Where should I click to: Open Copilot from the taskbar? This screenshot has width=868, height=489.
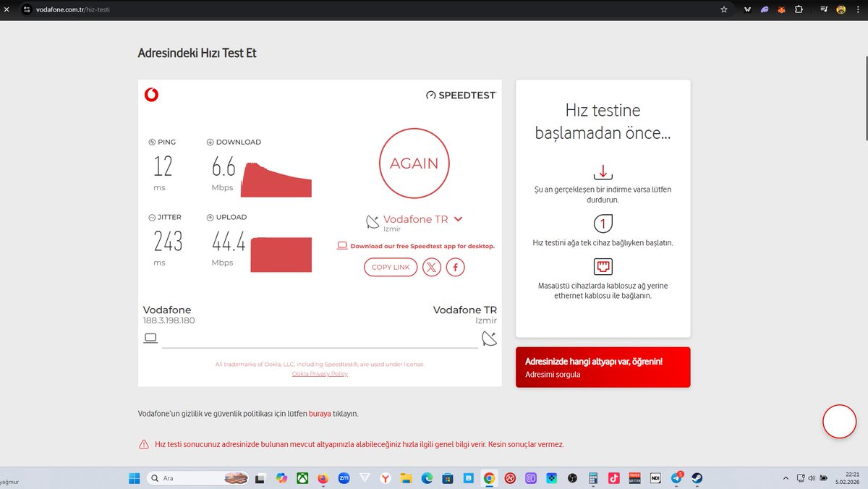281,478
